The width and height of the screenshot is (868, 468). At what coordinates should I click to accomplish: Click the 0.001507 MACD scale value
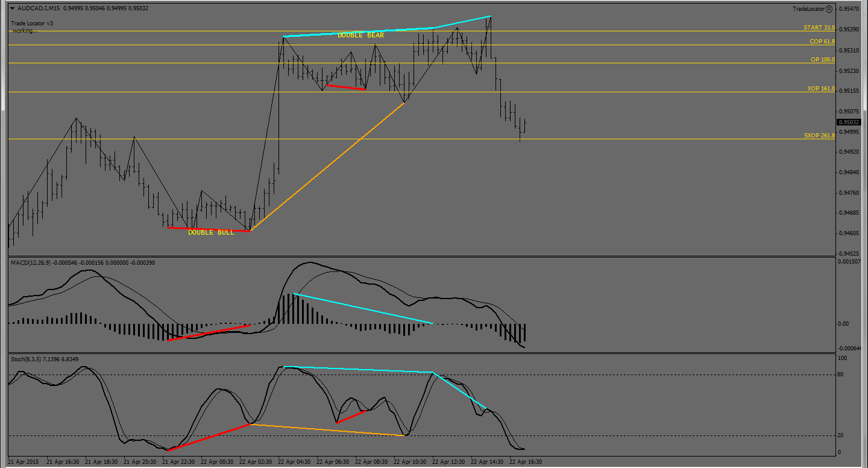849,262
